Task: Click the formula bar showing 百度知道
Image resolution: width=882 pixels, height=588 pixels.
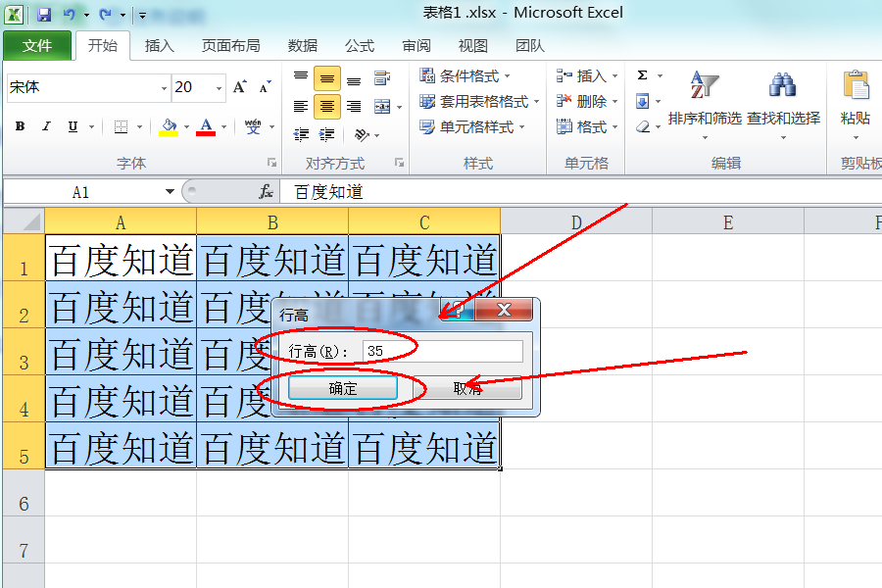Action: click(x=581, y=192)
